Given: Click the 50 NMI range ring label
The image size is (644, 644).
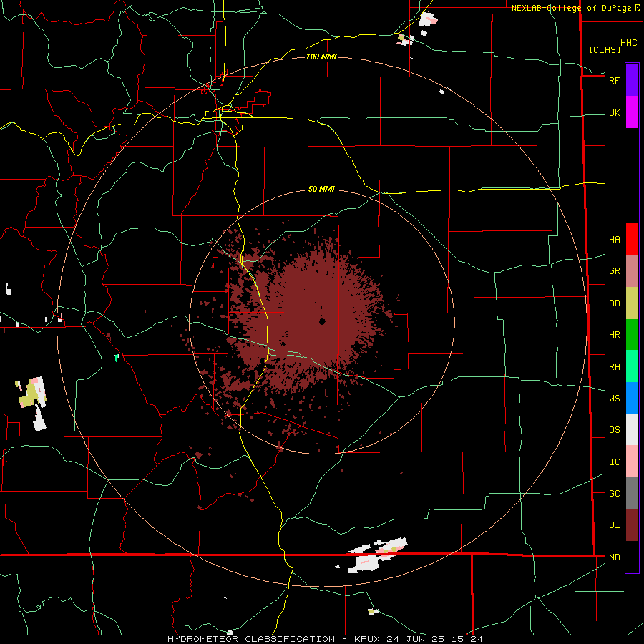Looking at the screenshot, I should coord(321,190).
